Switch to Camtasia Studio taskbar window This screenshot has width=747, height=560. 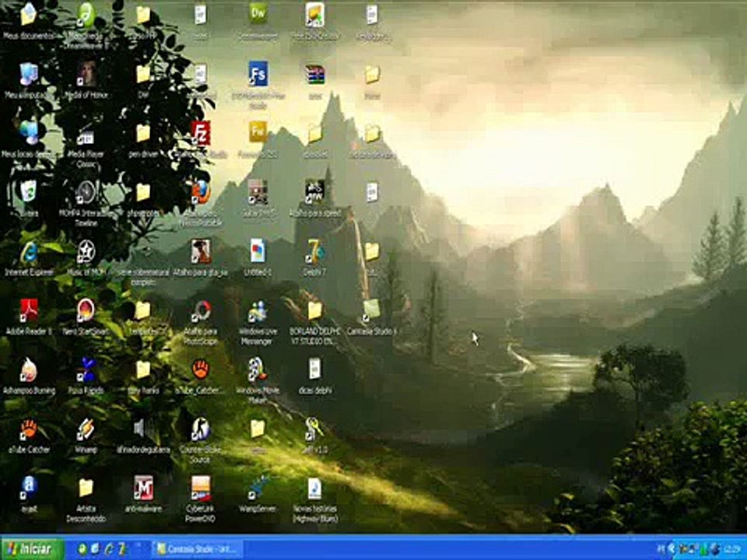click(x=197, y=549)
